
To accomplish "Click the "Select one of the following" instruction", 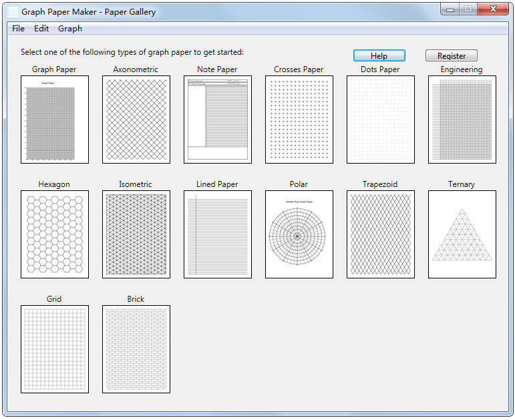I will click(132, 52).
